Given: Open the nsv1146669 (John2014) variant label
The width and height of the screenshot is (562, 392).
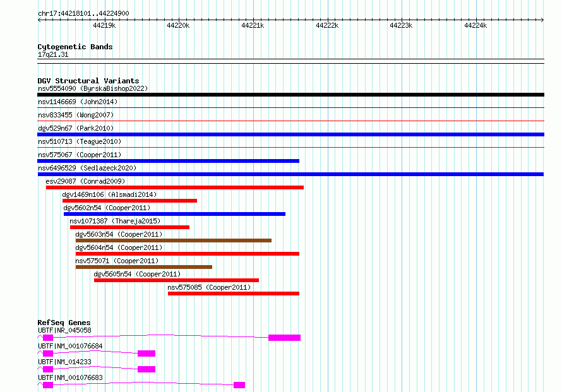Looking at the screenshot, I should click(78, 102).
